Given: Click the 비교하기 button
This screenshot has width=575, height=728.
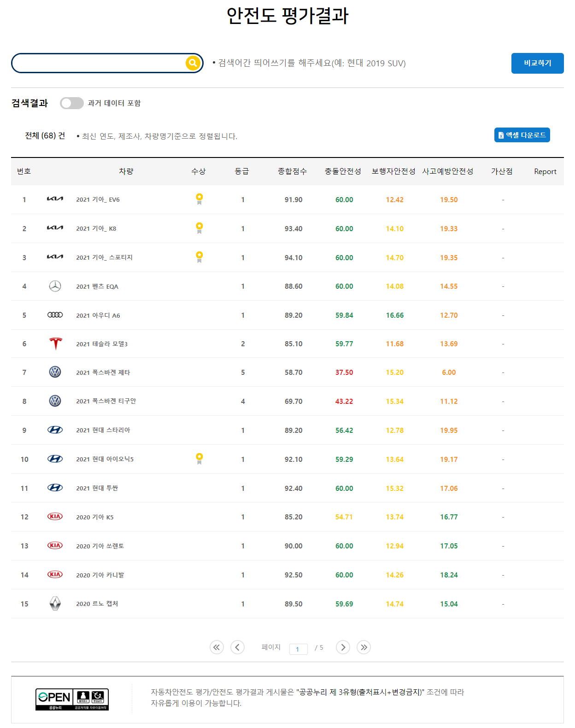Looking at the screenshot, I should pyautogui.click(x=537, y=63).
